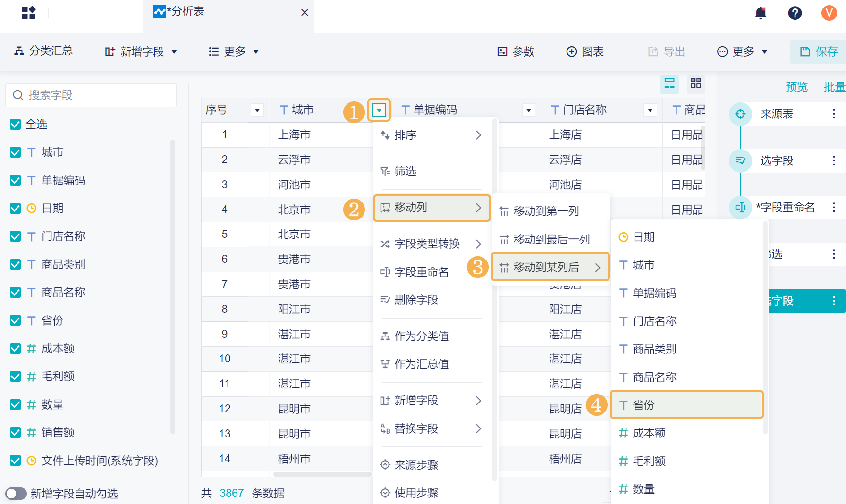This screenshot has width=846, height=504.
Task: Click the horizontal scrollbar under the table
Action: (x=322, y=474)
